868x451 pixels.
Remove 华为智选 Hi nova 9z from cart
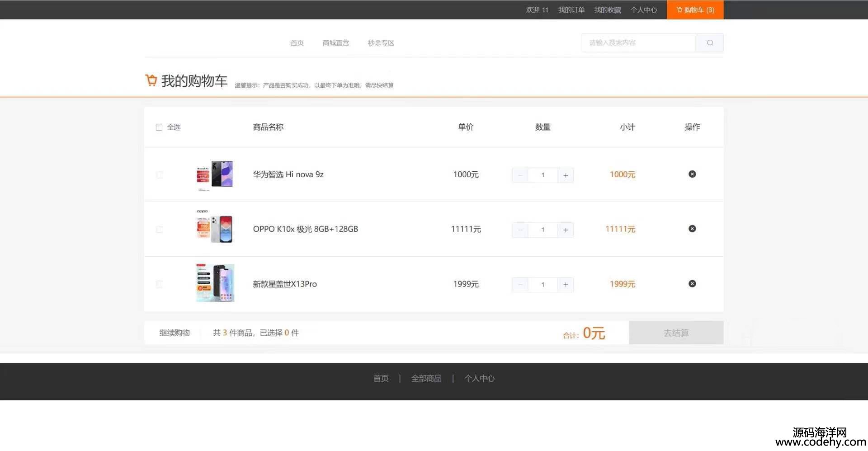pos(692,174)
